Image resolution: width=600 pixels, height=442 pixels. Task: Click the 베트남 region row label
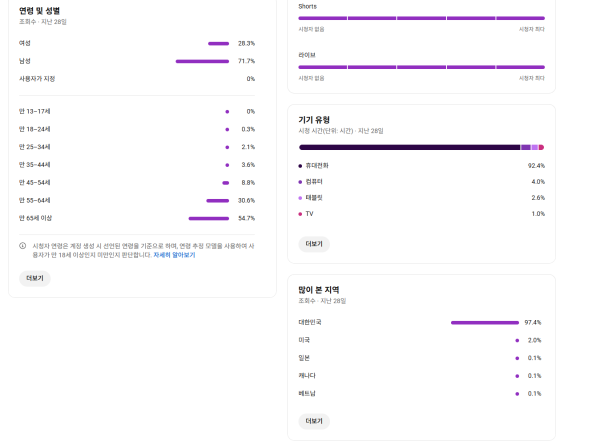coord(307,393)
